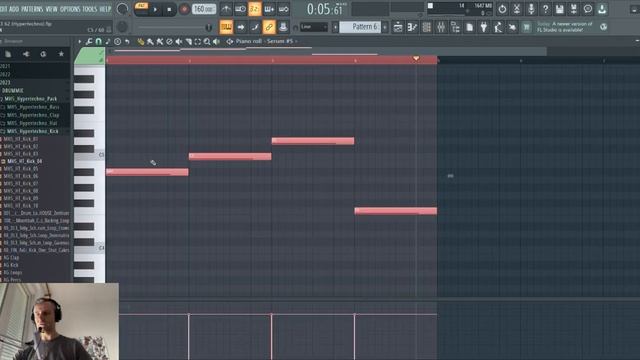
Task: Open the snap 'Line' dropdown
Action: (313, 27)
